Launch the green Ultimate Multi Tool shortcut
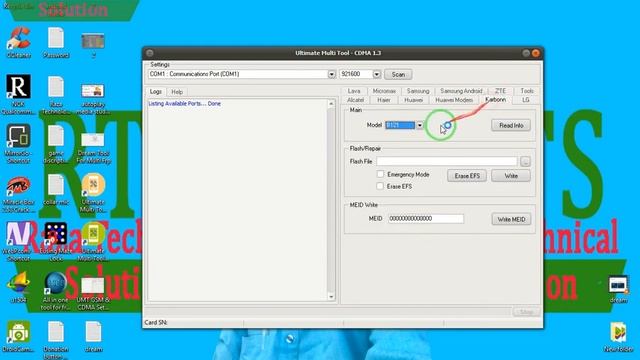Viewport: 640px width, 360px height. 93,242
